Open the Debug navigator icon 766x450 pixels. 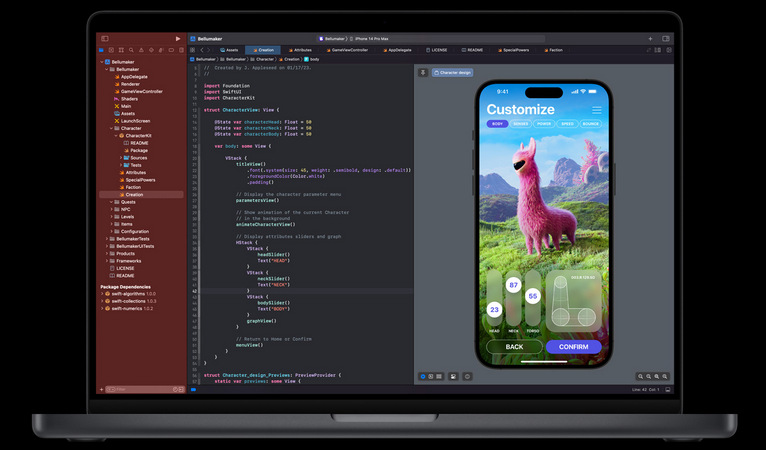pos(161,50)
